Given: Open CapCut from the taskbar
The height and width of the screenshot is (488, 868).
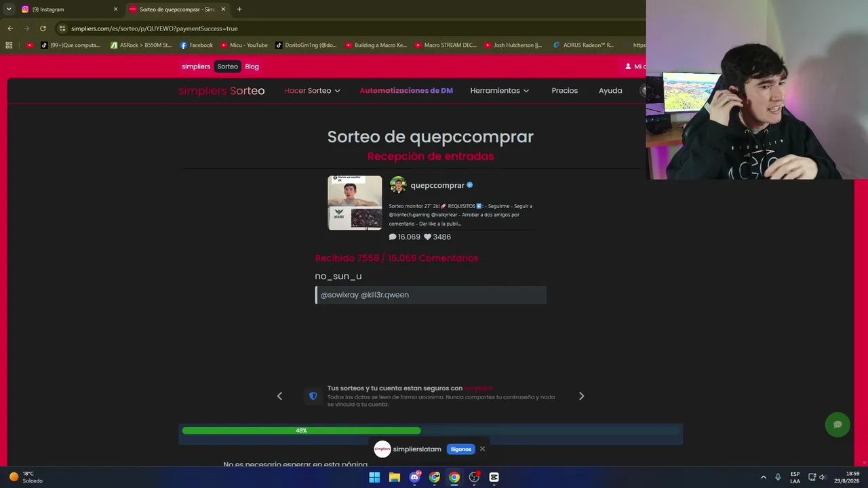Looking at the screenshot, I should point(494,477).
